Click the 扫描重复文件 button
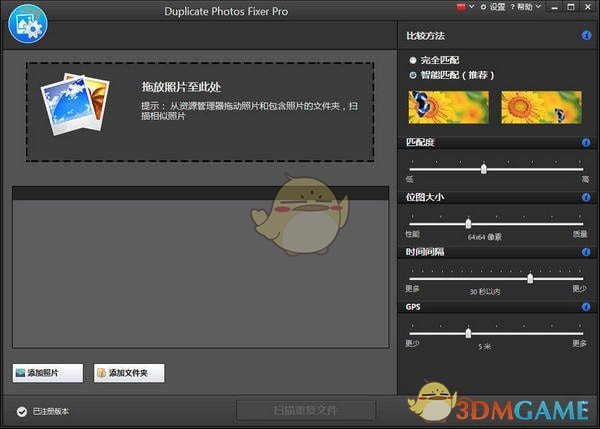This screenshot has width=600, height=429. [306, 410]
